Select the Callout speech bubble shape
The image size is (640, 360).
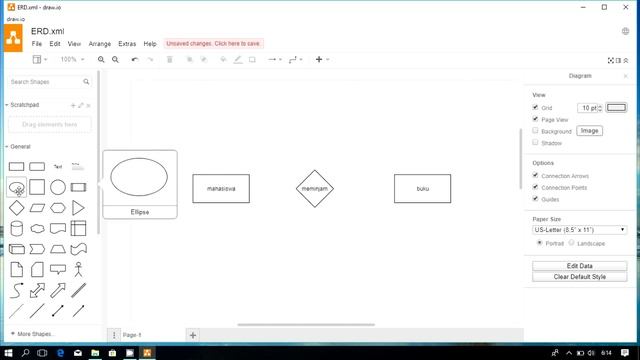click(x=58, y=269)
